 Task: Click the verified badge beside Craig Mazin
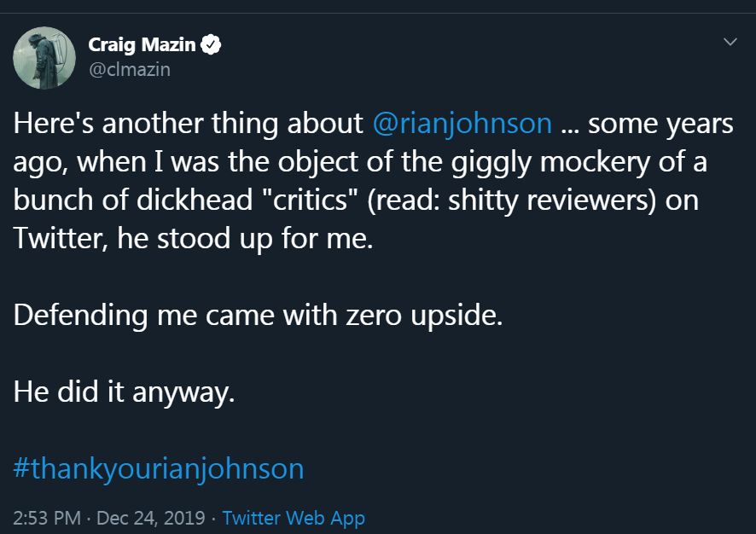point(211,45)
